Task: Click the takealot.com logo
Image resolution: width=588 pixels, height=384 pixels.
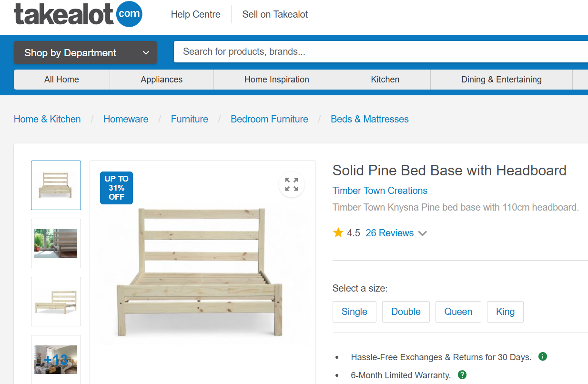Action: pyautogui.click(x=78, y=14)
